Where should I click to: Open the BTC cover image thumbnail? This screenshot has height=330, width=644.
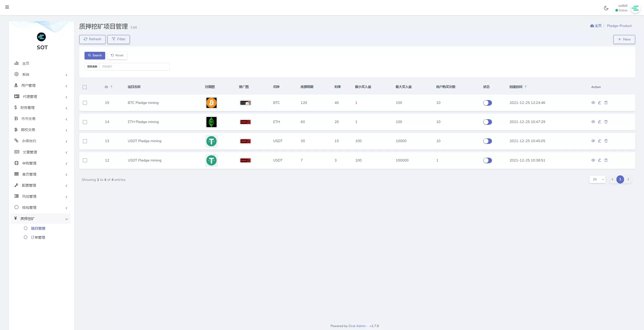click(x=211, y=103)
